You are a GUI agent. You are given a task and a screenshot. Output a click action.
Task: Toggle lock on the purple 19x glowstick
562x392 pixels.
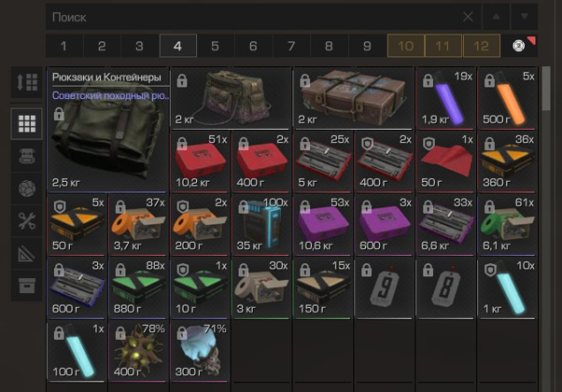point(428,81)
